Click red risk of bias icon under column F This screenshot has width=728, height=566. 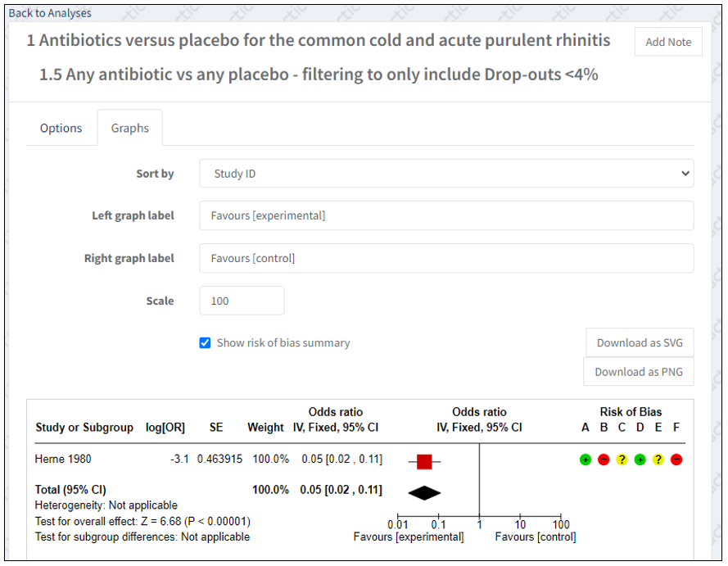(x=676, y=460)
